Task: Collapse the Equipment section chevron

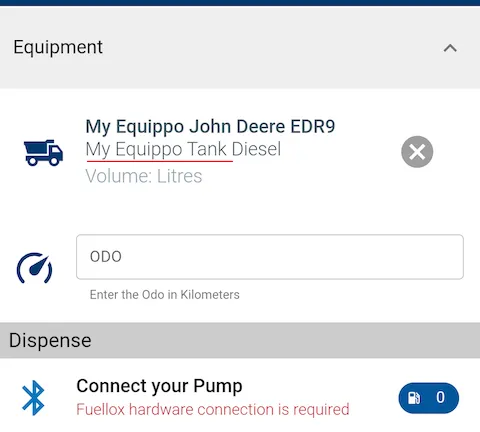Action: click(450, 48)
